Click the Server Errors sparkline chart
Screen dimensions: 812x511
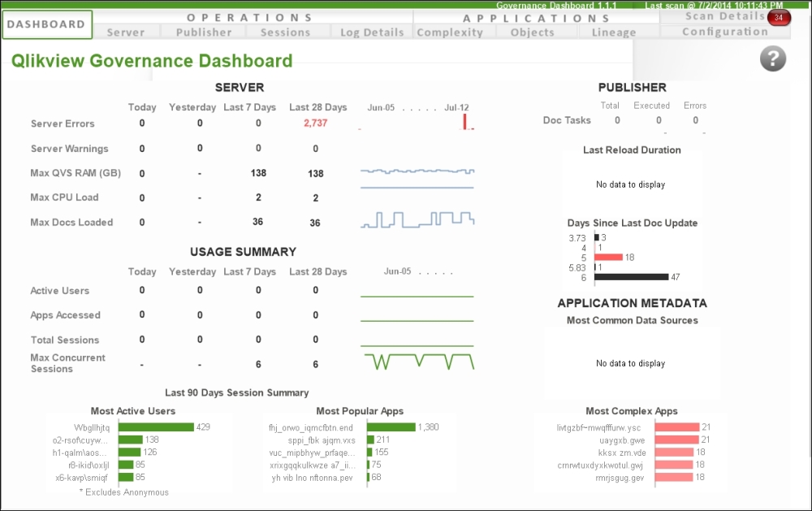[x=417, y=123]
